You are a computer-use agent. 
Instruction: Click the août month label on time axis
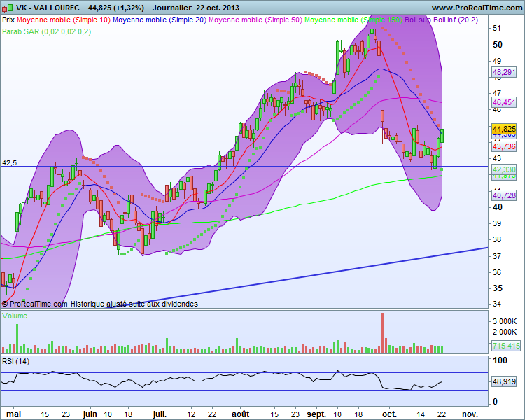click(x=241, y=414)
